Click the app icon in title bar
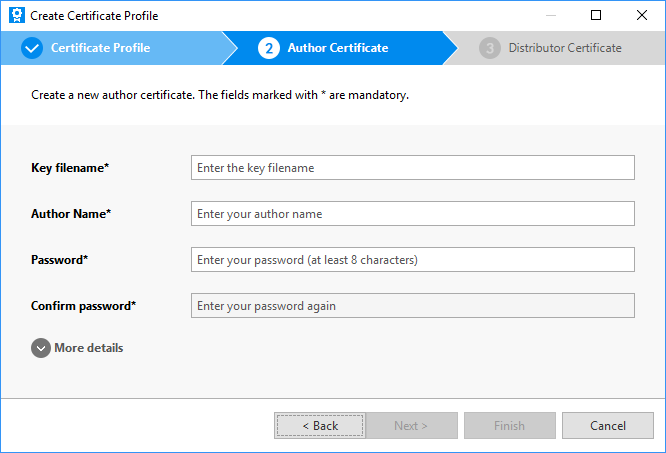The height and width of the screenshot is (453, 666). point(16,16)
